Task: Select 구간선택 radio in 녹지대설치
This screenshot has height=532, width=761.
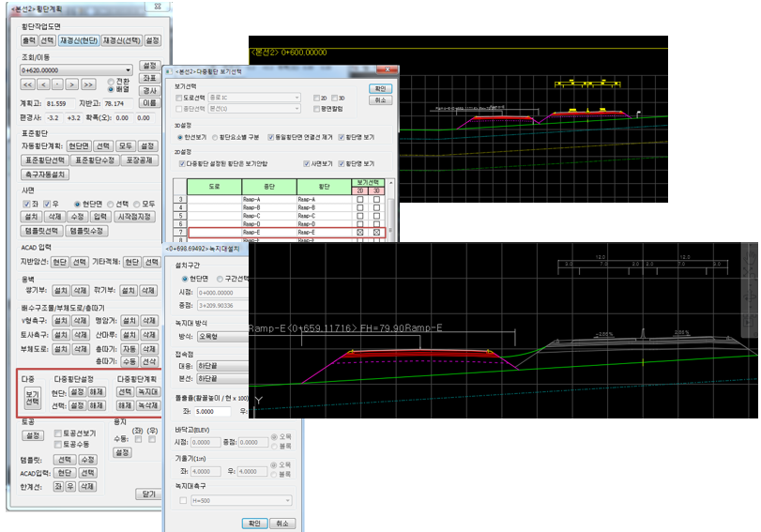Action: [220, 279]
